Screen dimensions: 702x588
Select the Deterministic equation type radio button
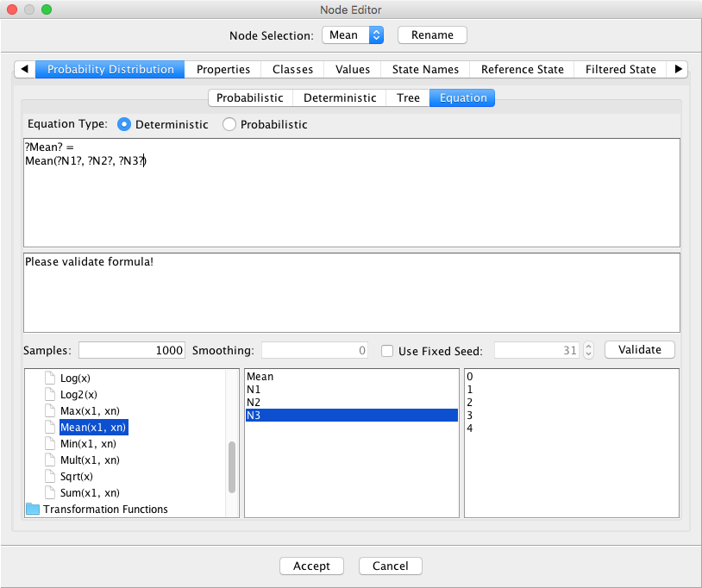[124, 124]
